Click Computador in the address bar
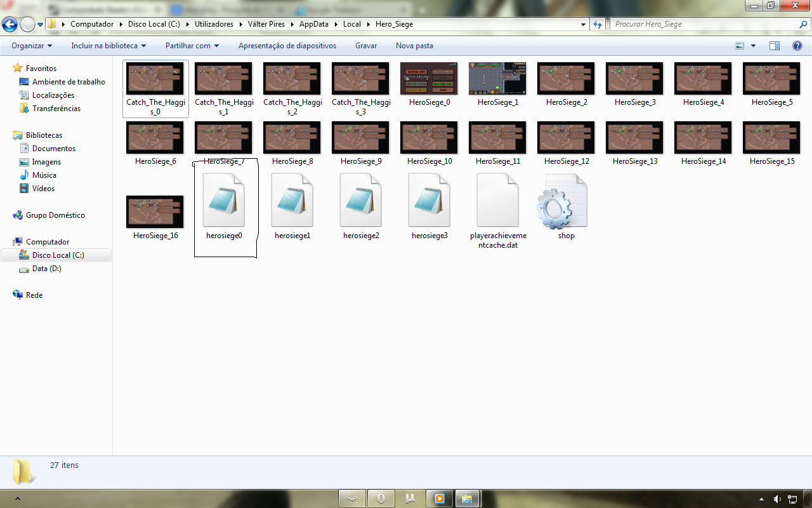This screenshot has width=812, height=508. click(92, 24)
